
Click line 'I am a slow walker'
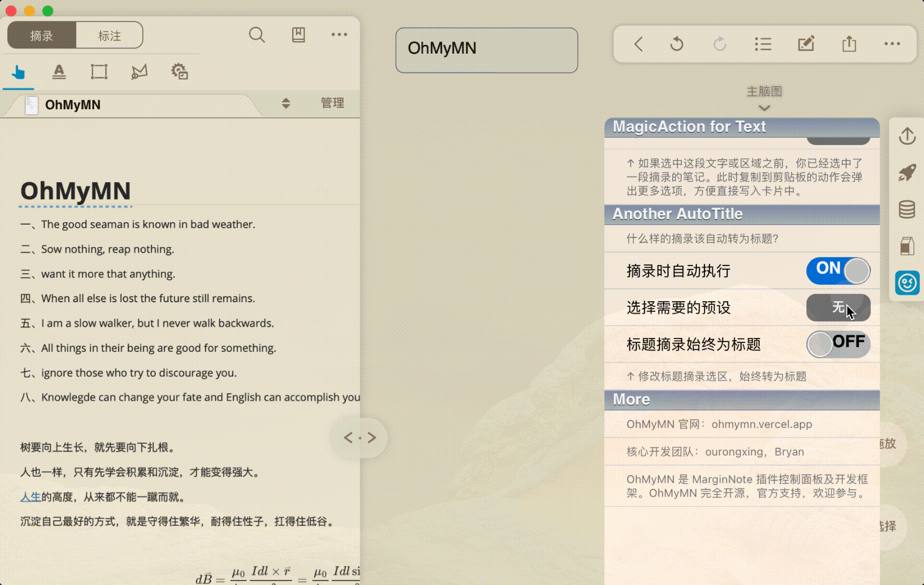(158, 323)
